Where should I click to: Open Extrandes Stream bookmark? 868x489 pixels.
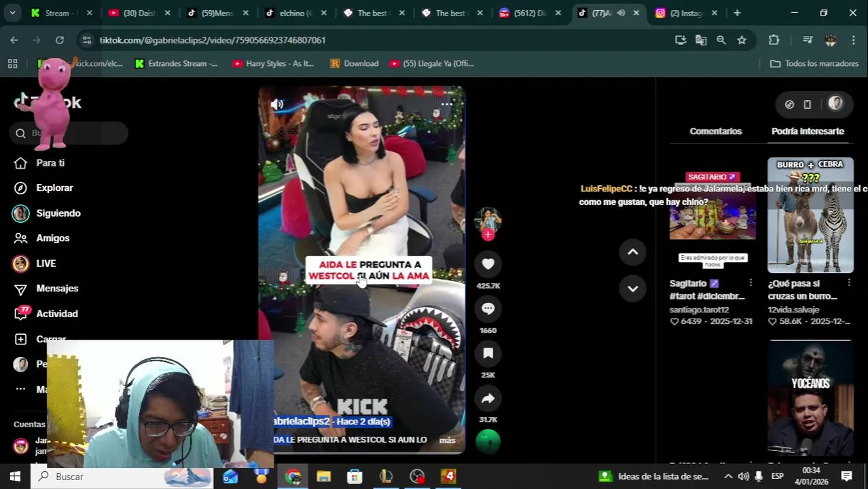click(x=177, y=64)
